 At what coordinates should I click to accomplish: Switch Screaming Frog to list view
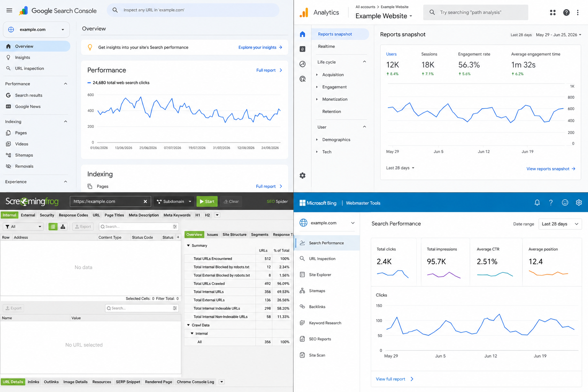coord(53,227)
